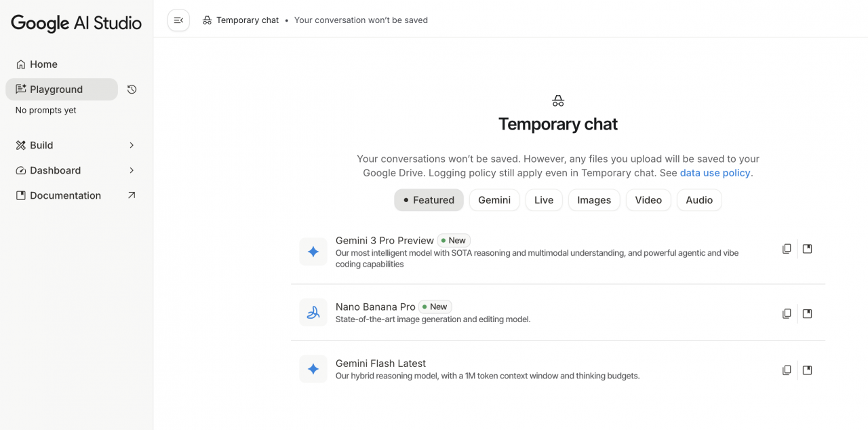Image resolution: width=868 pixels, height=430 pixels.
Task: Switch to the Live models tab
Action: coord(544,200)
